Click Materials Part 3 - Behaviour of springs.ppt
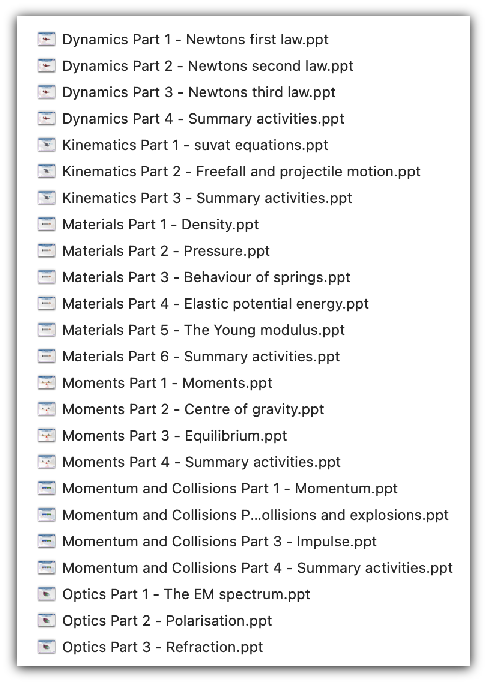Screen dimensions: 488x685 206,277
